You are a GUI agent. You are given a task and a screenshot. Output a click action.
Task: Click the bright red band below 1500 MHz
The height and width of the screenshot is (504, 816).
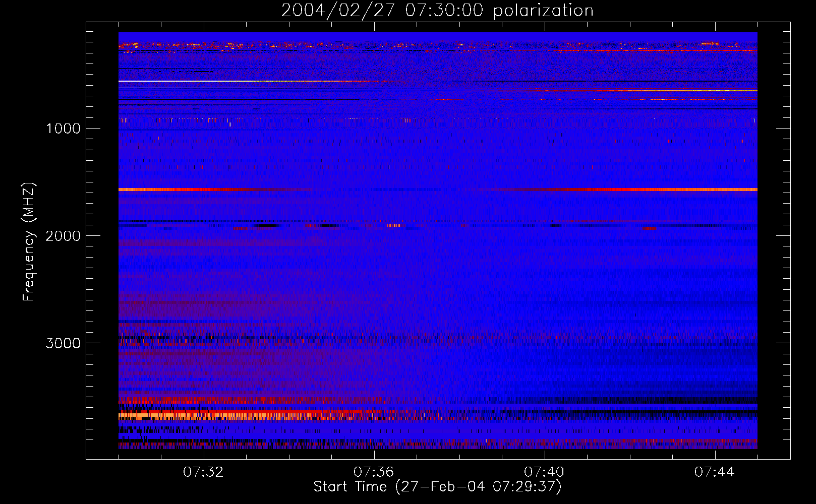[x=438, y=190]
